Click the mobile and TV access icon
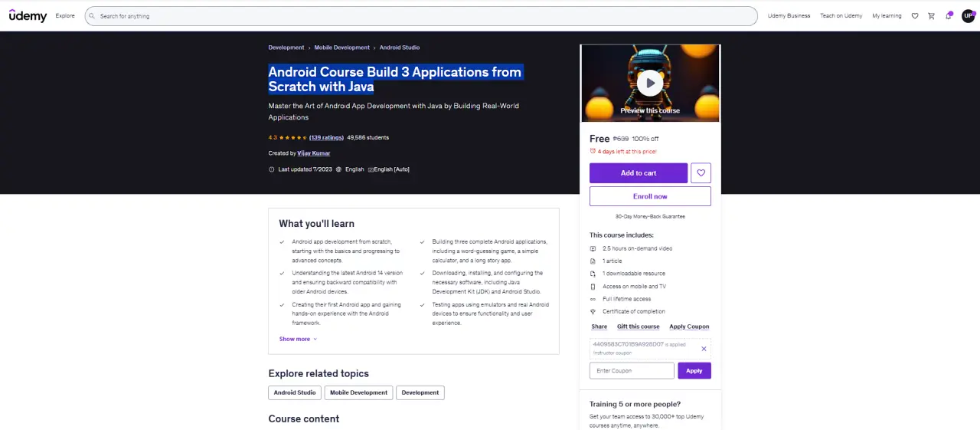The image size is (980, 430). pos(593,287)
